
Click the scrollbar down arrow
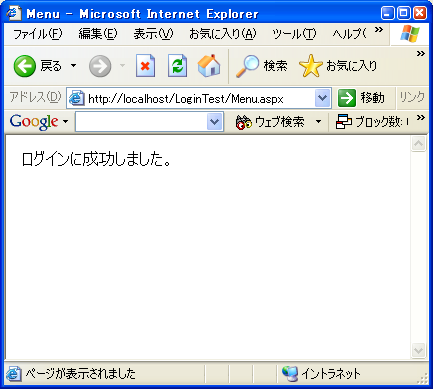[418, 350]
